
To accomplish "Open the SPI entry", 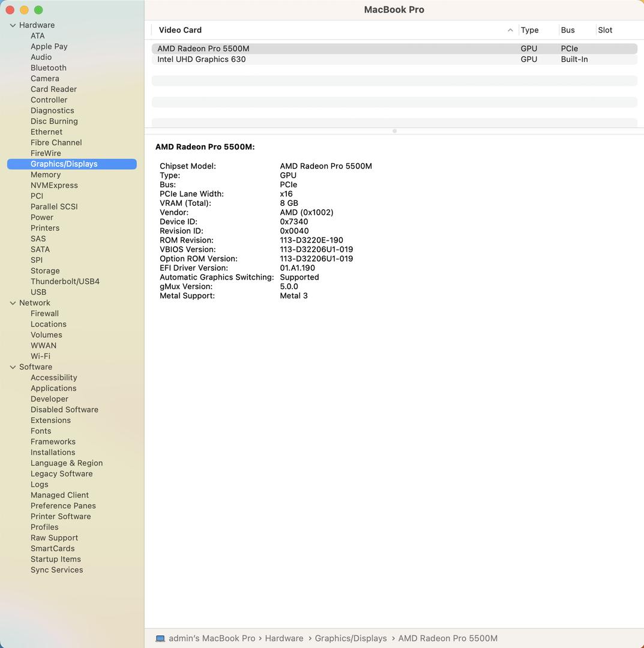I will click(37, 260).
